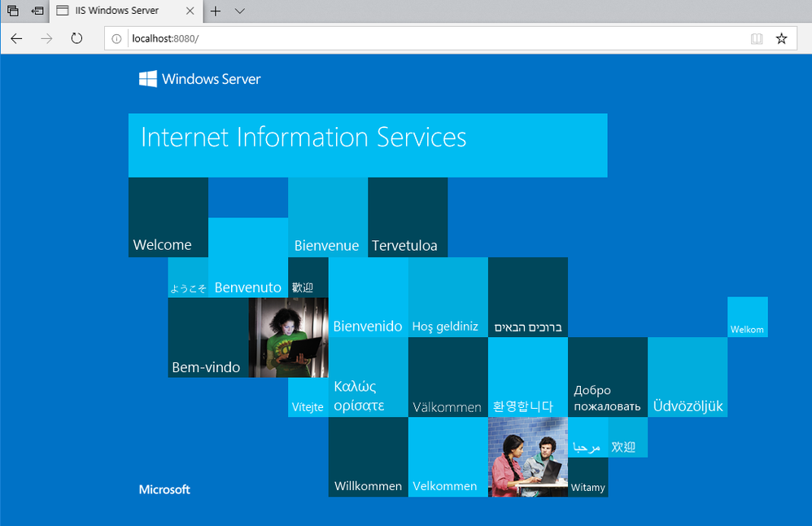Screen dimensions: 812x526
Task: Click the Windows Server logo
Action: [x=200, y=79]
